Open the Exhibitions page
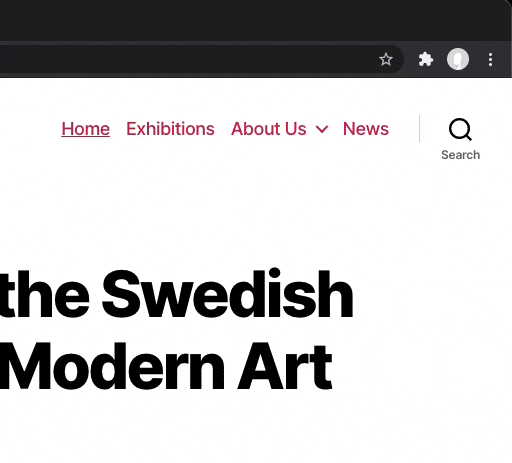 click(x=170, y=129)
